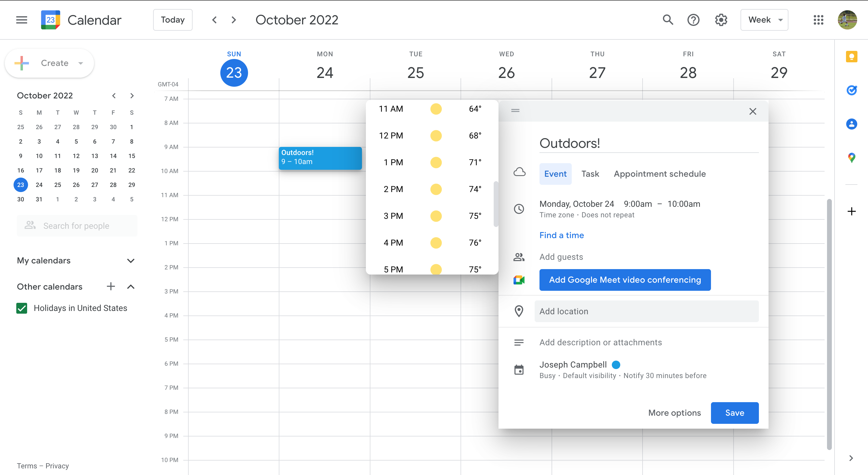Click the Support help icon
This screenshot has height=475, width=868.
click(x=693, y=20)
